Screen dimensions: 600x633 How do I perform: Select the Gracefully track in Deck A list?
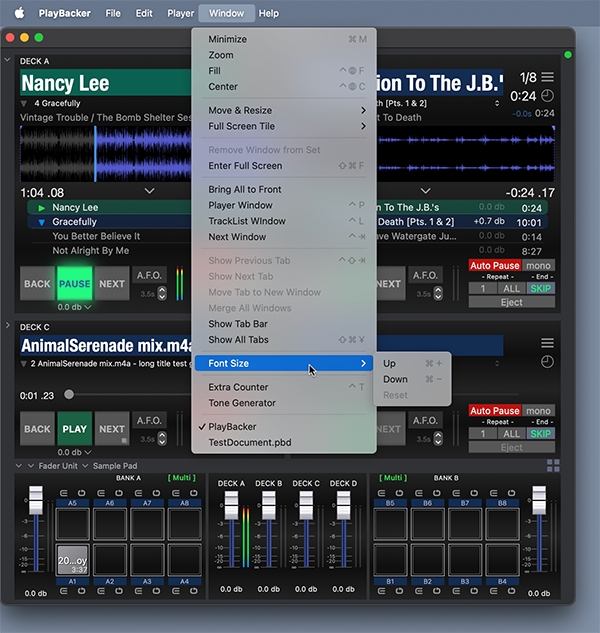point(75,222)
